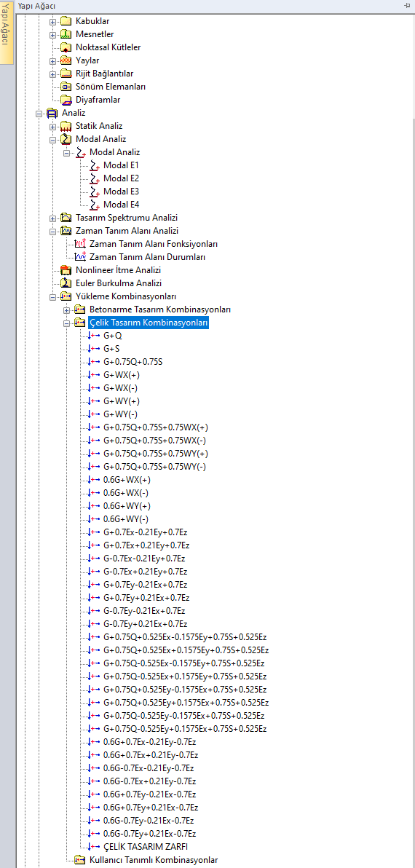
Task: Click the Zaman Tanım Alanı Fonksiyonları icon
Action: 80,244
